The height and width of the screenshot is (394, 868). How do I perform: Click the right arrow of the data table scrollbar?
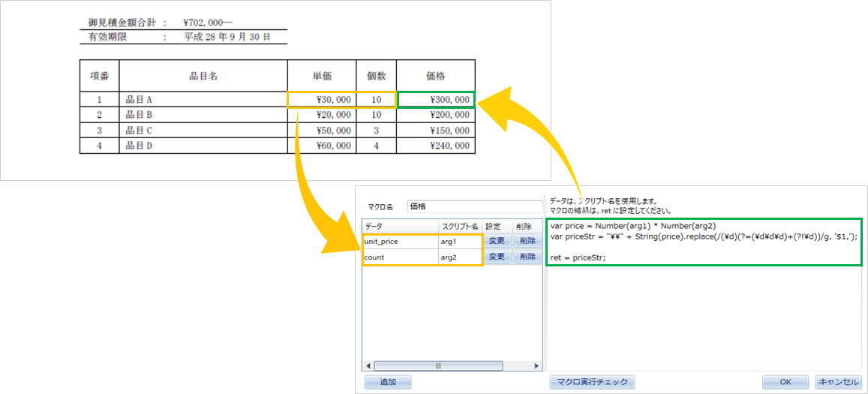point(536,366)
